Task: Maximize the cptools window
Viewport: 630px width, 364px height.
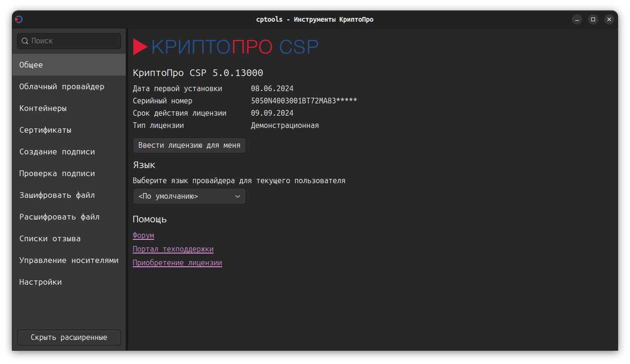Action: point(593,19)
